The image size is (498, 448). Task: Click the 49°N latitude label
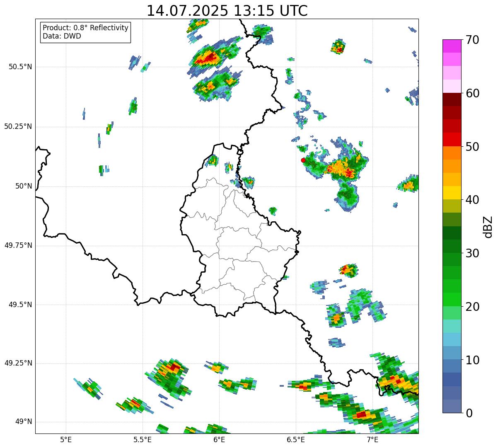pyautogui.click(x=24, y=422)
